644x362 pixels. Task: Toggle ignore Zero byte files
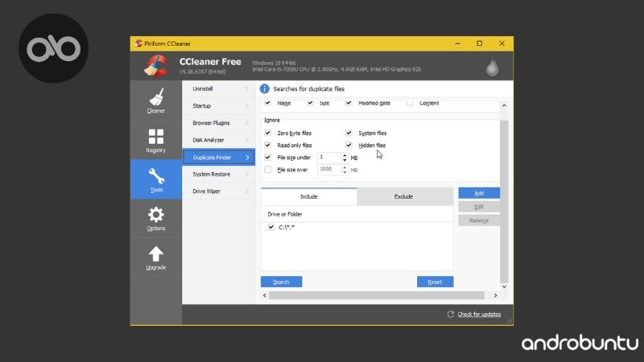268,133
